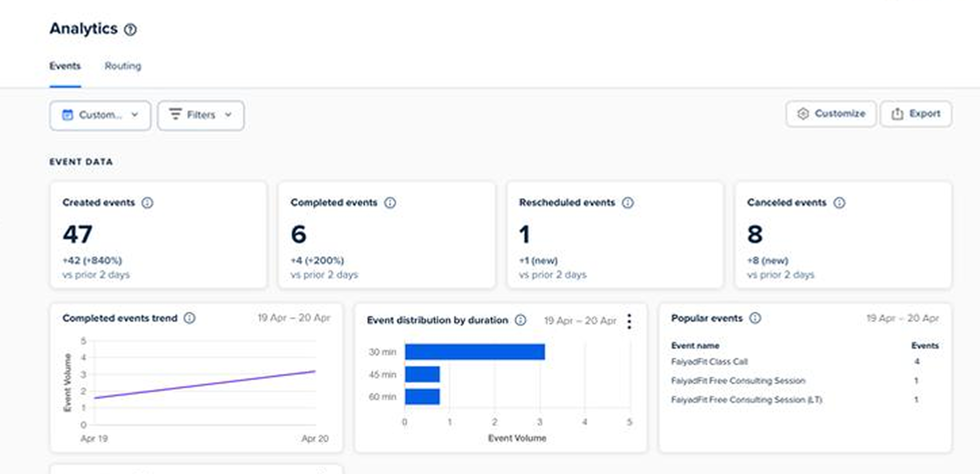
Task: Click the filter lines icon
Action: (175, 114)
